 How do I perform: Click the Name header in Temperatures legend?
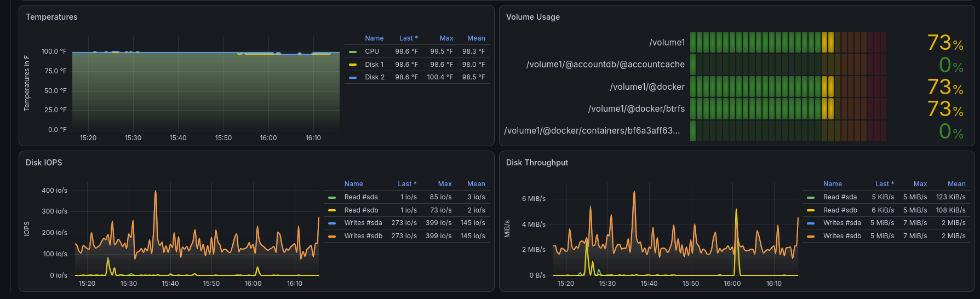(x=374, y=38)
